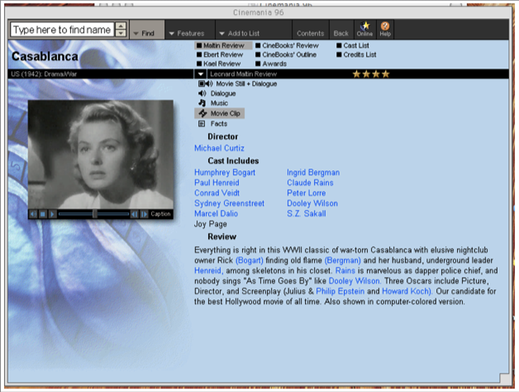Open the Facts item

(x=213, y=124)
